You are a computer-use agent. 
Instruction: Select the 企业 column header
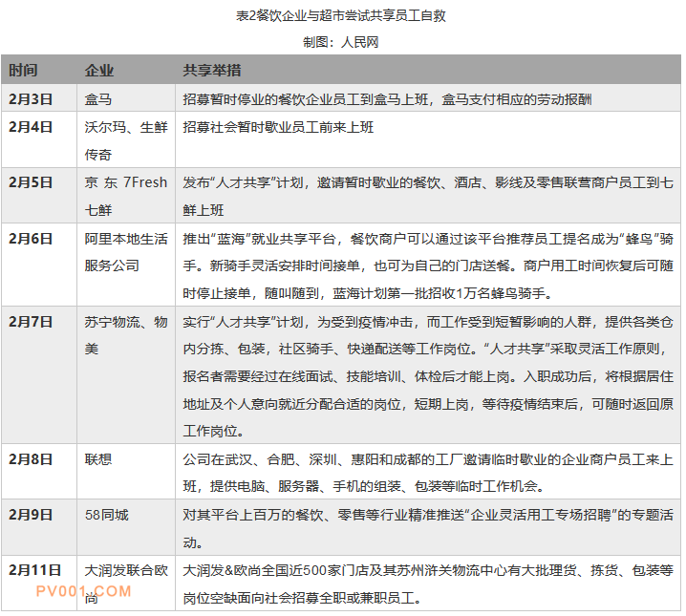(99, 71)
